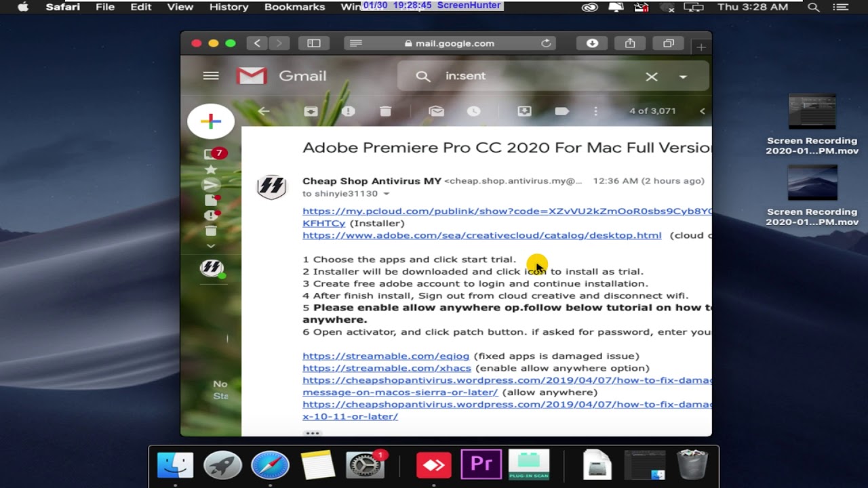Viewport: 868px width, 488px height.
Task: Clear the in:sent search
Action: 652,77
